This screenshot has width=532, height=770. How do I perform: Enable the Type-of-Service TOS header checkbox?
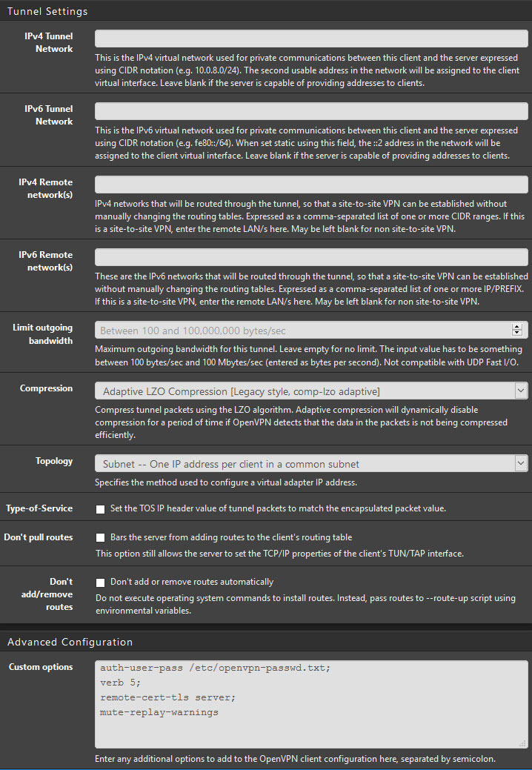pos(101,509)
